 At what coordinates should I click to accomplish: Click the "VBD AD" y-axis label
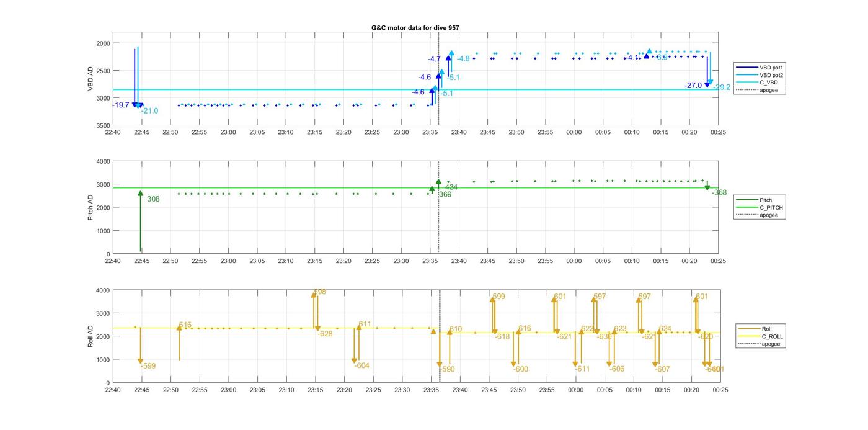[91, 79]
